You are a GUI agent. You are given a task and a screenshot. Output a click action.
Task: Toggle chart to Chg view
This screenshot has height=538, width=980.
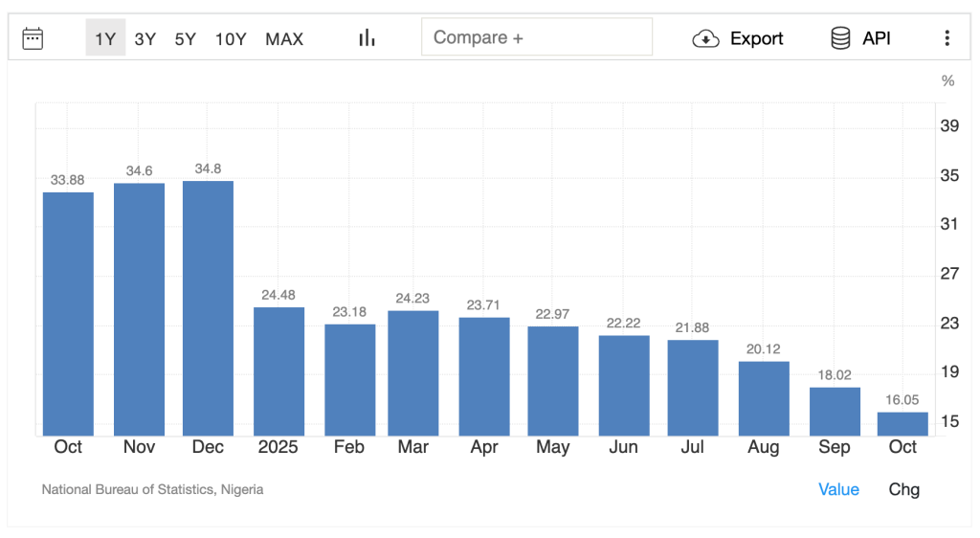[x=904, y=489]
